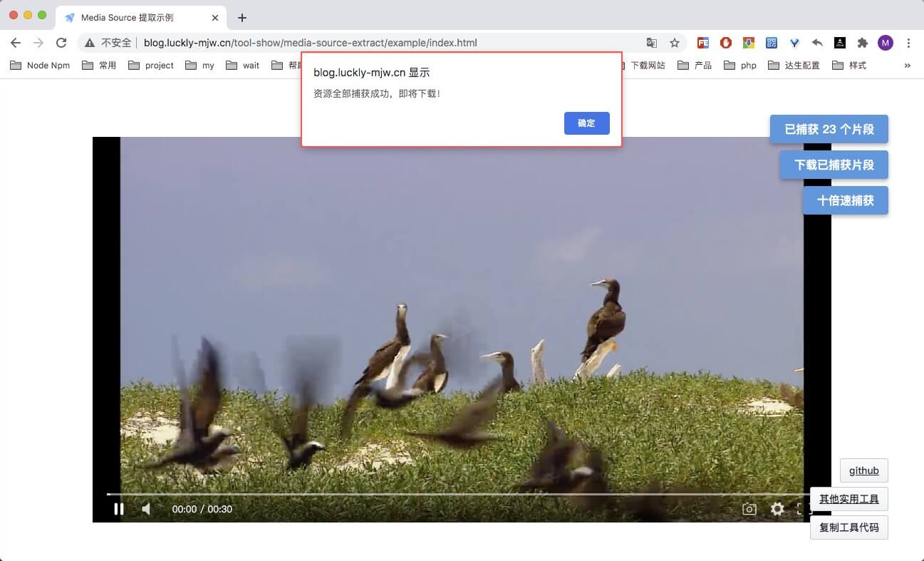Bookmark this page with the star icon
The height and width of the screenshot is (561, 924).
tap(674, 43)
